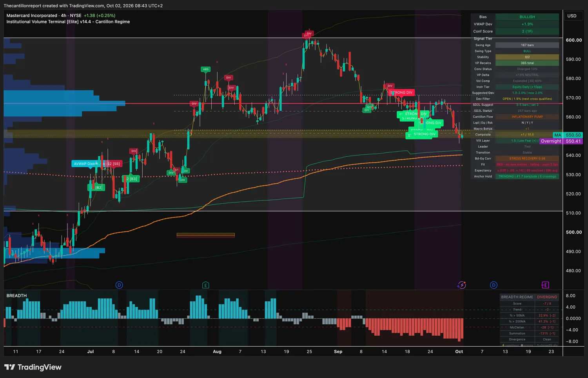Click the BREADTH REGIME table header

tap(517, 297)
